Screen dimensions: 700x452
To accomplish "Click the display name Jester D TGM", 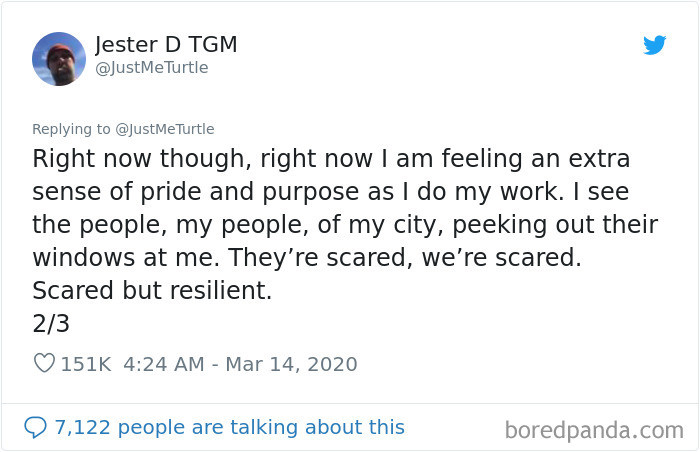I will point(166,45).
